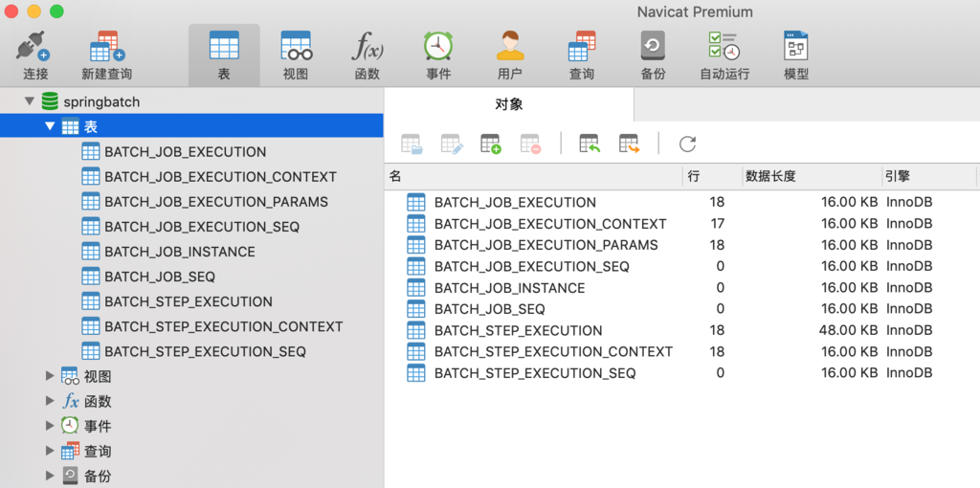Click the export wizard orange arrow icon
Screen dimensions: 980x488
tap(630, 144)
